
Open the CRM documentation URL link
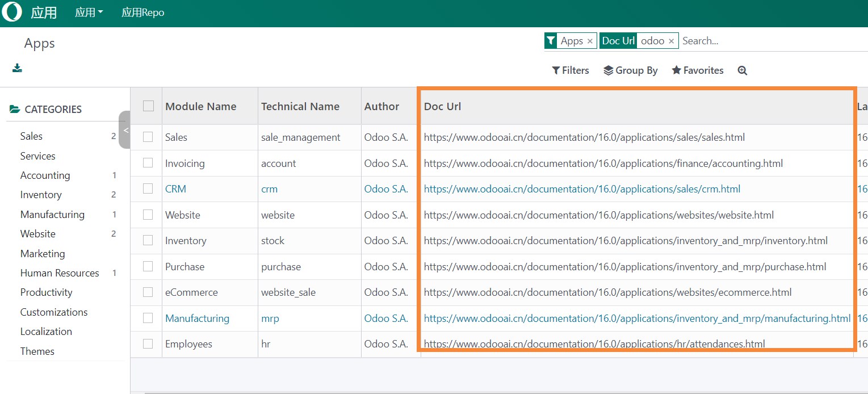coord(582,189)
